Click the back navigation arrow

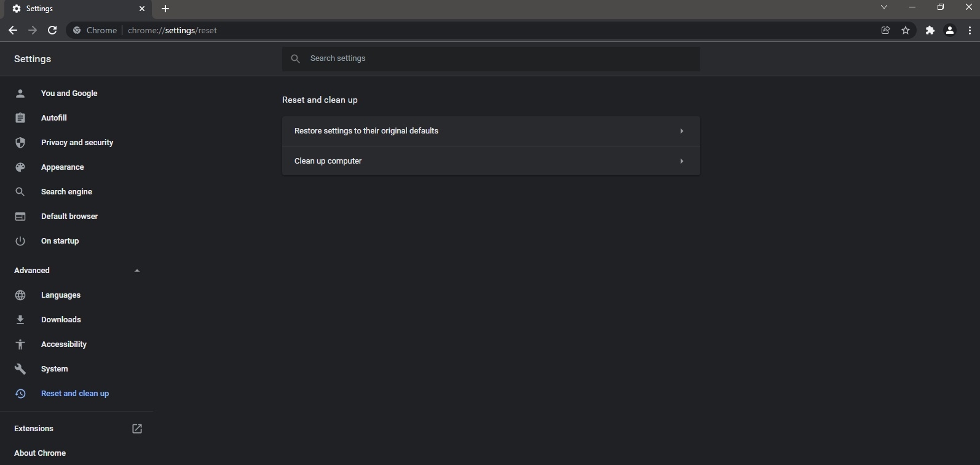(x=13, y=30)
